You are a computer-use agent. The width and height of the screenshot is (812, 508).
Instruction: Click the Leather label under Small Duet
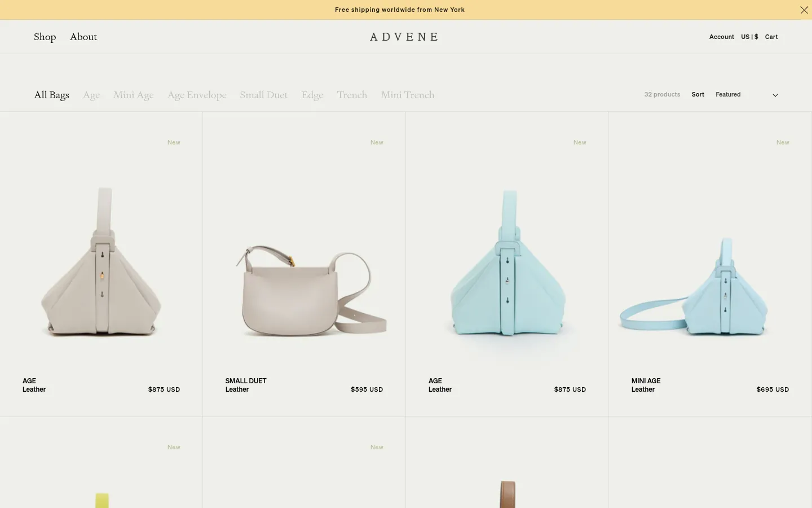point(237,389)
